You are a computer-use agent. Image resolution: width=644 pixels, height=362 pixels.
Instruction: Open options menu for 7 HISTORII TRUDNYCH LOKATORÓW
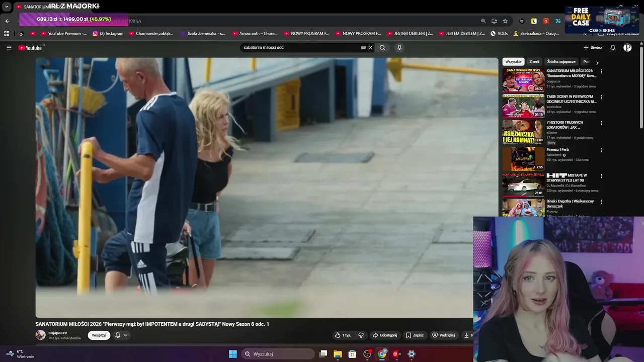pos(601,124)
